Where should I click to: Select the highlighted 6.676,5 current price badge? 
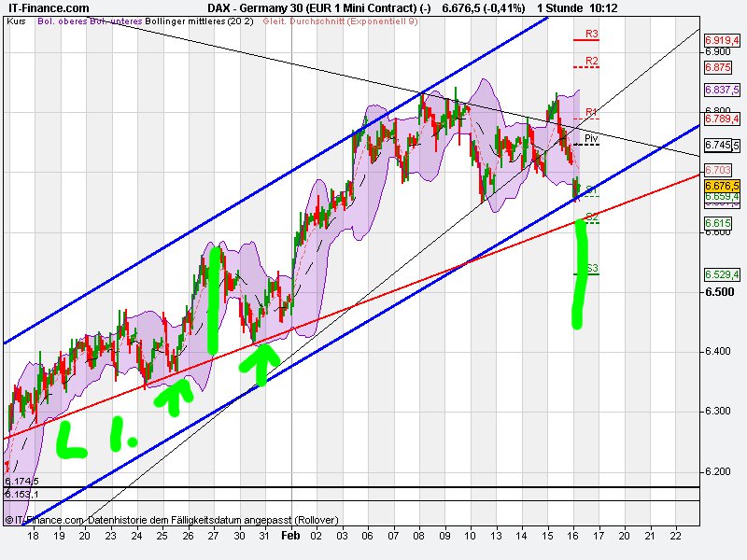pyautogui.click(x=721, y=186)
